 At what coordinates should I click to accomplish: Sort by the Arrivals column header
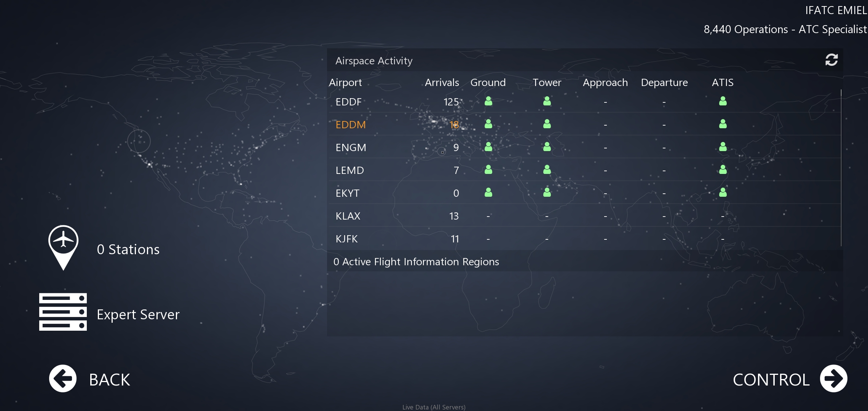[x=442, y=83]
